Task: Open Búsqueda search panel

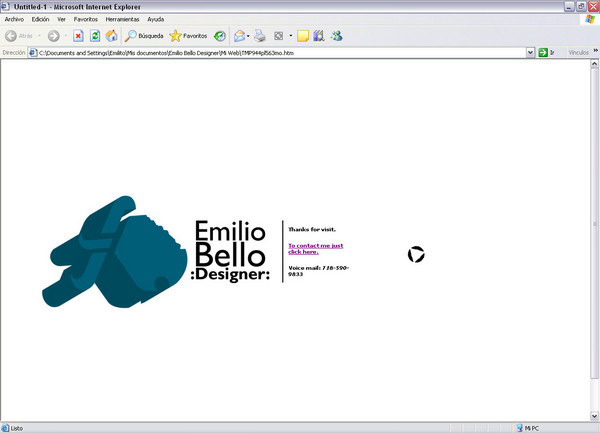Action: point(144,36)
